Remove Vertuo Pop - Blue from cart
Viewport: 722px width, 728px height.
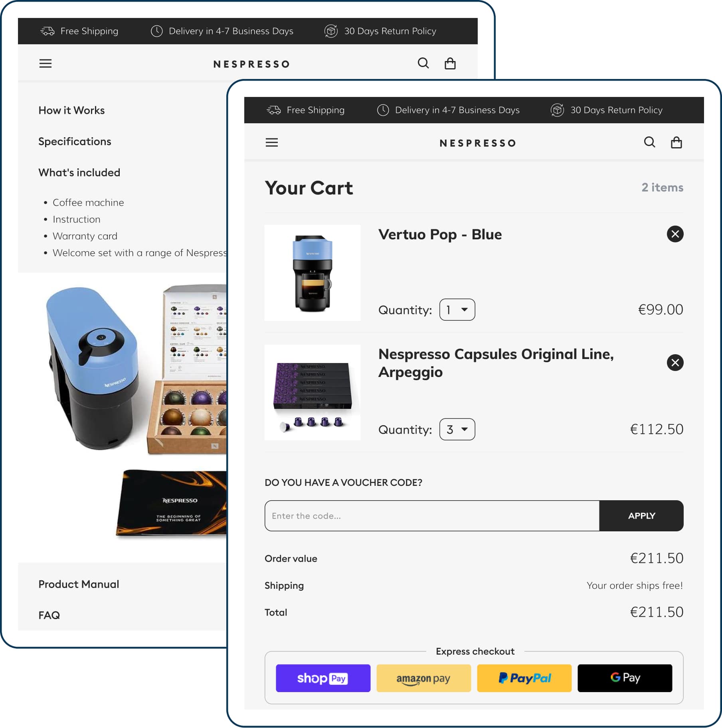675,234
